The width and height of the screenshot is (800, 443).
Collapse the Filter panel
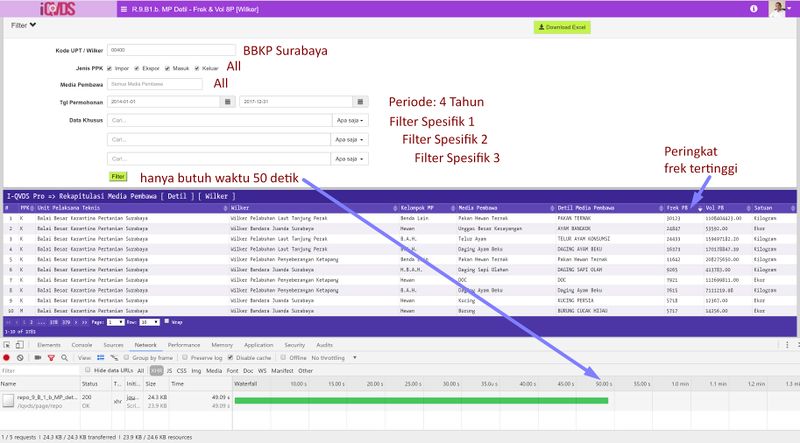point(23,25)
